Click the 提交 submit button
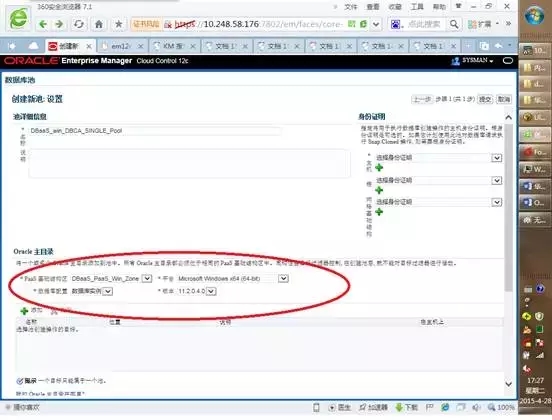 pos(485,99)
